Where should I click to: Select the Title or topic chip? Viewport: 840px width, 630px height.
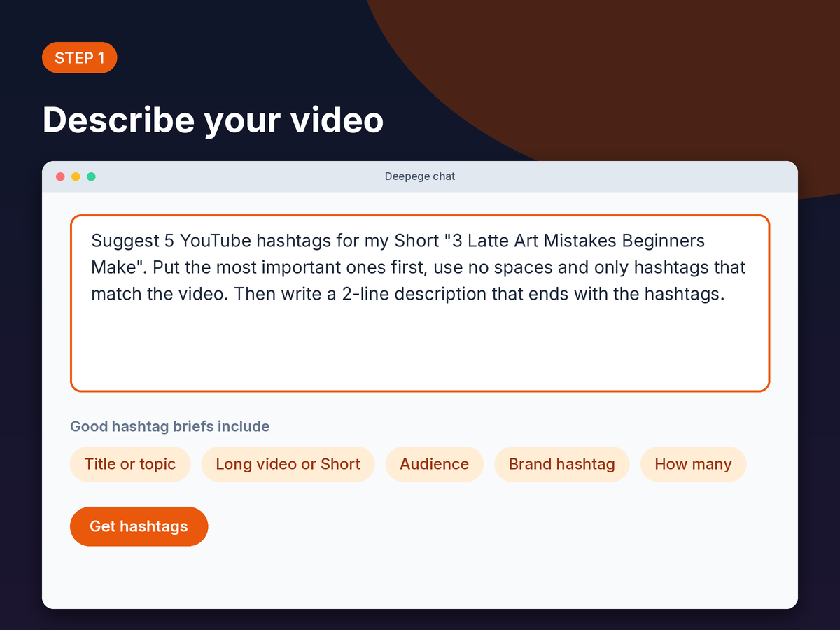coord(130,464)
